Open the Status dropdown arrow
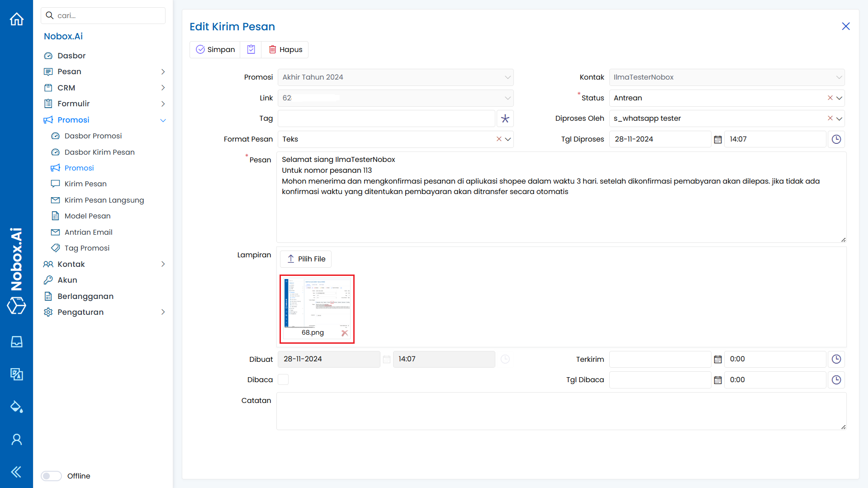Viewport: 868px width, 488px height. point(839,98)
